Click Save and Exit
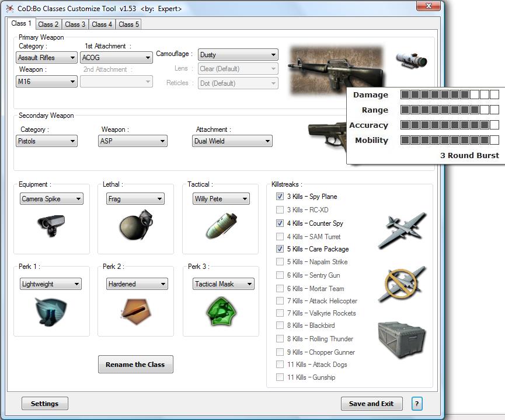 click(x=372, y=404)
